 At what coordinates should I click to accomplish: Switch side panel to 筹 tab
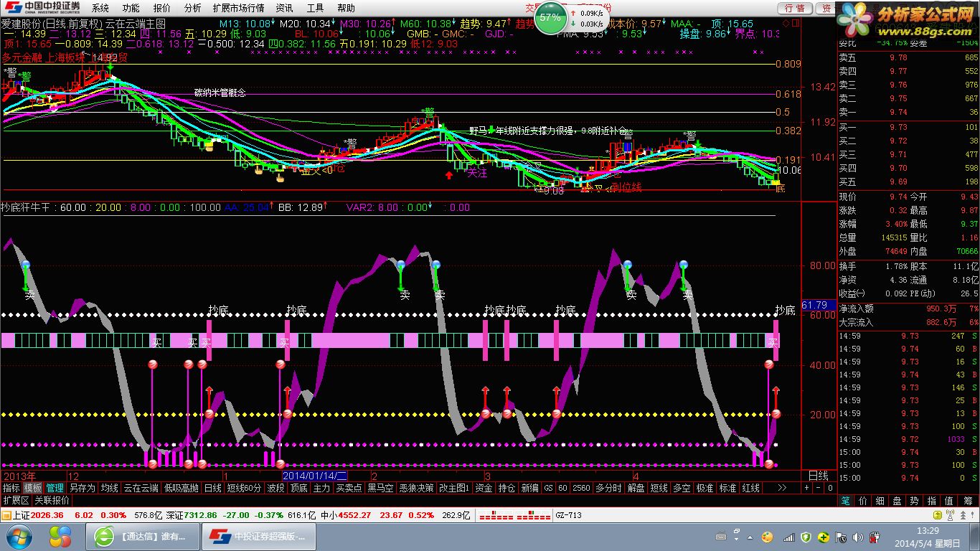(966, 501)
